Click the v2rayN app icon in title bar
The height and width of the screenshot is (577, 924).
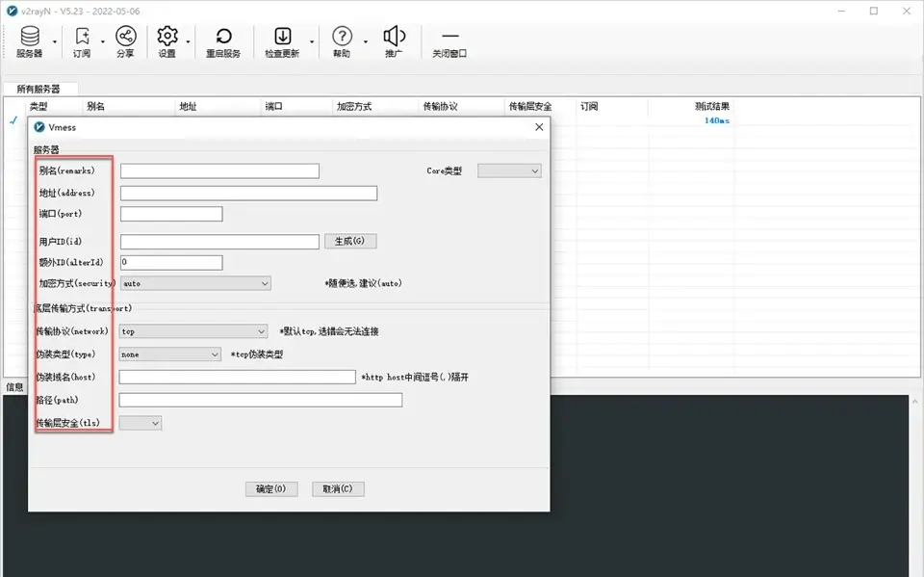coord(12,11)
